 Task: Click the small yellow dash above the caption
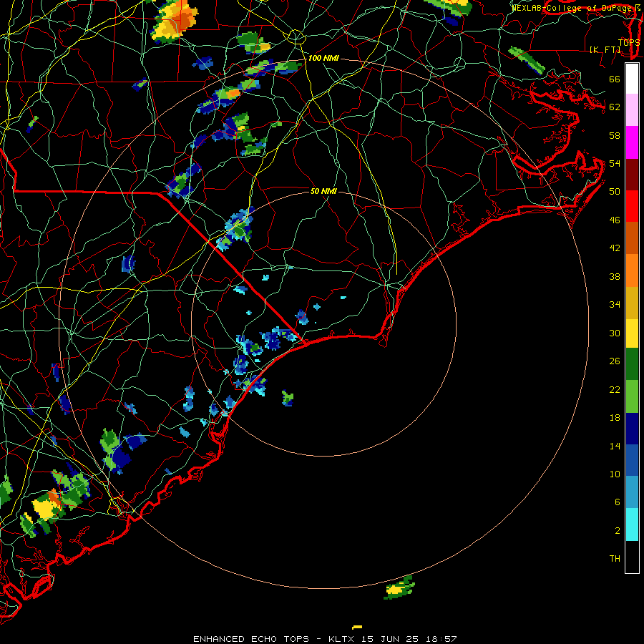pyautogui.click(x=357, y=627)
